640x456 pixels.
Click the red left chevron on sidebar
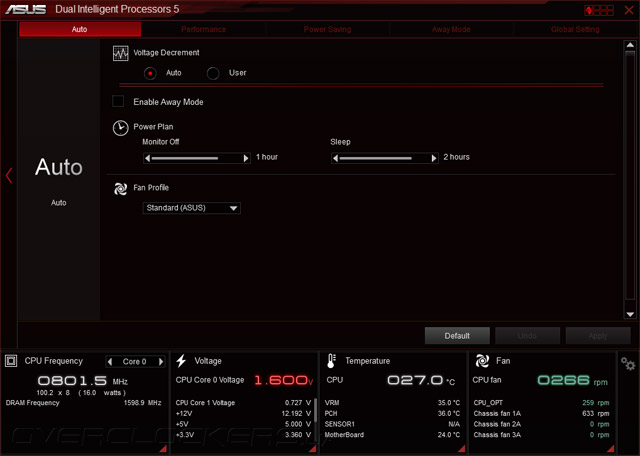[x=9, y=176]
